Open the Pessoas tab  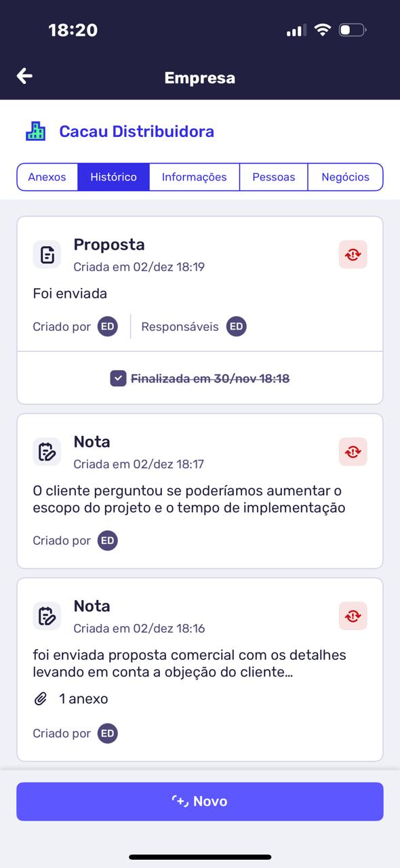tap(273, 176)
